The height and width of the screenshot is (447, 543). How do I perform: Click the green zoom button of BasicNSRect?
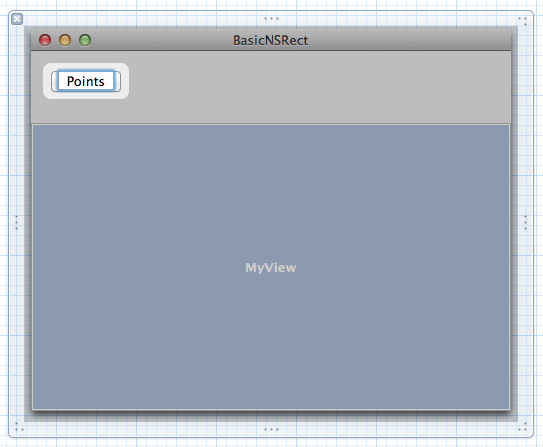click(x=85, y=40)
